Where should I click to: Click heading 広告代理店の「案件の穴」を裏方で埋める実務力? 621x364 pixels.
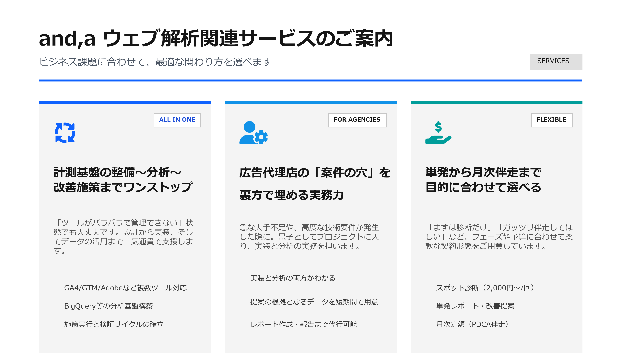pos(314,184)
